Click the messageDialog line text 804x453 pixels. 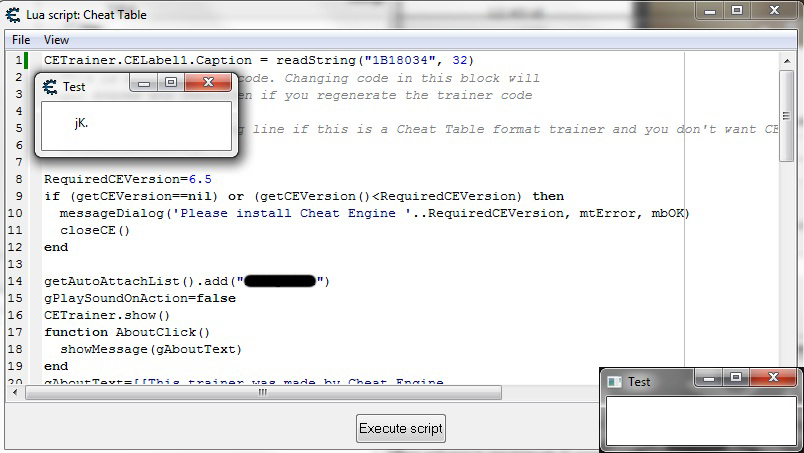pos(375,213)
